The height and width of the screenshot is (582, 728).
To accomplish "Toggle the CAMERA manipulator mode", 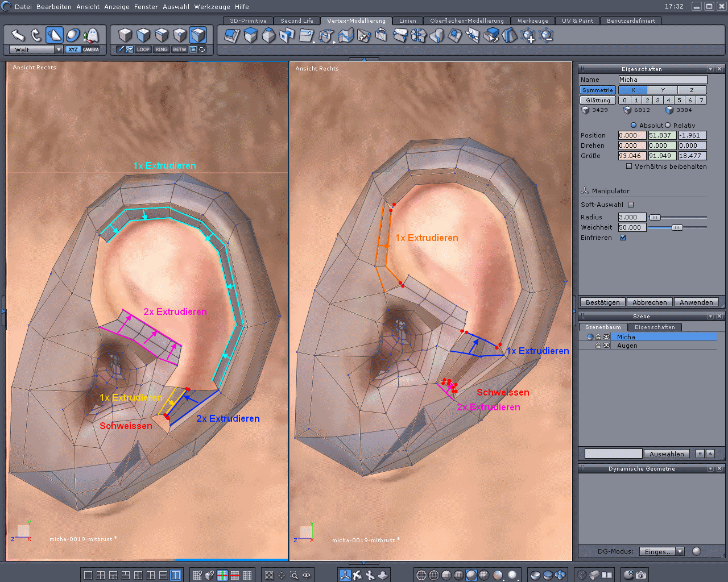I will pos(91,49).
